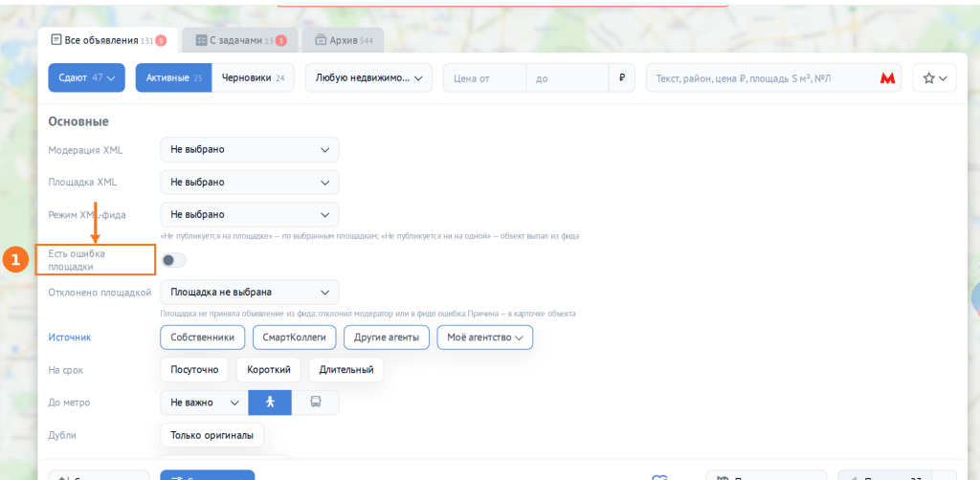
Task: Toggle the Есть ошибка площадки switch
Action: pyautogui.click(x=173, y=260)
